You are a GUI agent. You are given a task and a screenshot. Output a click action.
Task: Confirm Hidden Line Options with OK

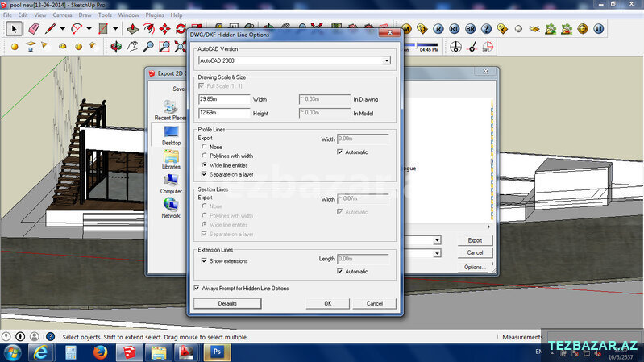coord(328,303)
